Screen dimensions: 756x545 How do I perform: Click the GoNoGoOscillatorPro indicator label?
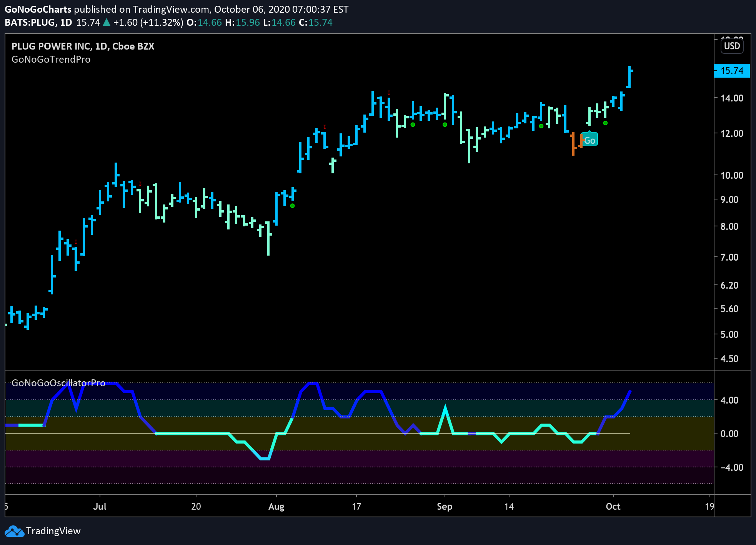pos(58,383)
